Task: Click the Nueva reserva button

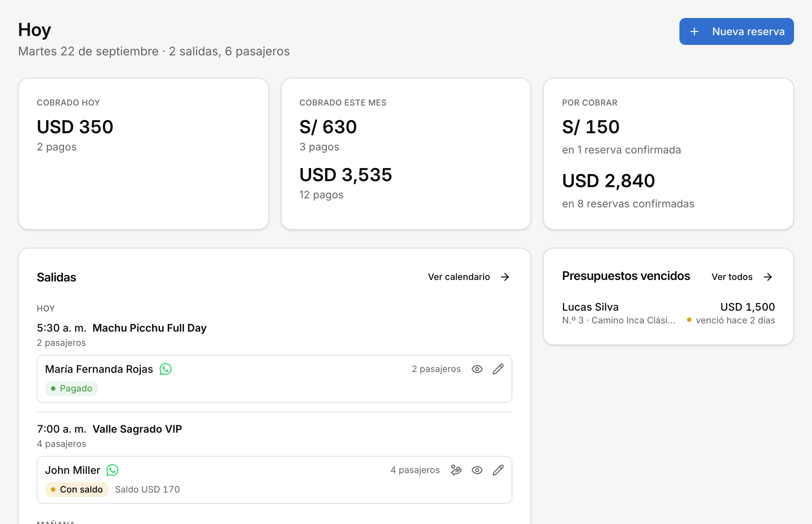Action: [736, 31]
